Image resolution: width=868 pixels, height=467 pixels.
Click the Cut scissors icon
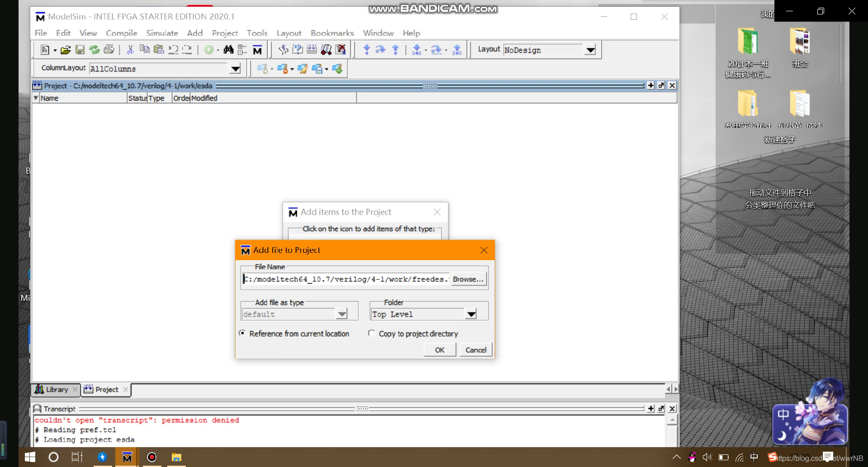tap(130, 50)
